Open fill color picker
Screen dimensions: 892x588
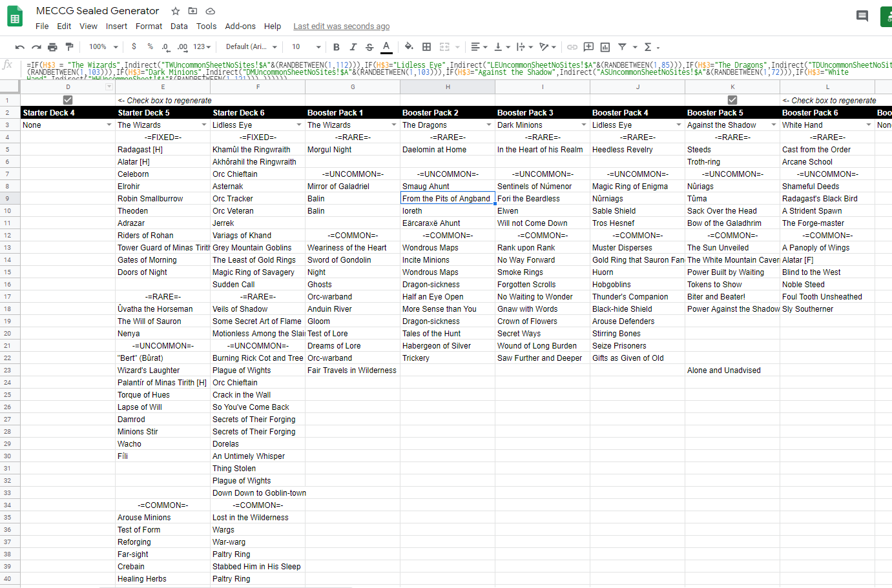click(408, 47)
